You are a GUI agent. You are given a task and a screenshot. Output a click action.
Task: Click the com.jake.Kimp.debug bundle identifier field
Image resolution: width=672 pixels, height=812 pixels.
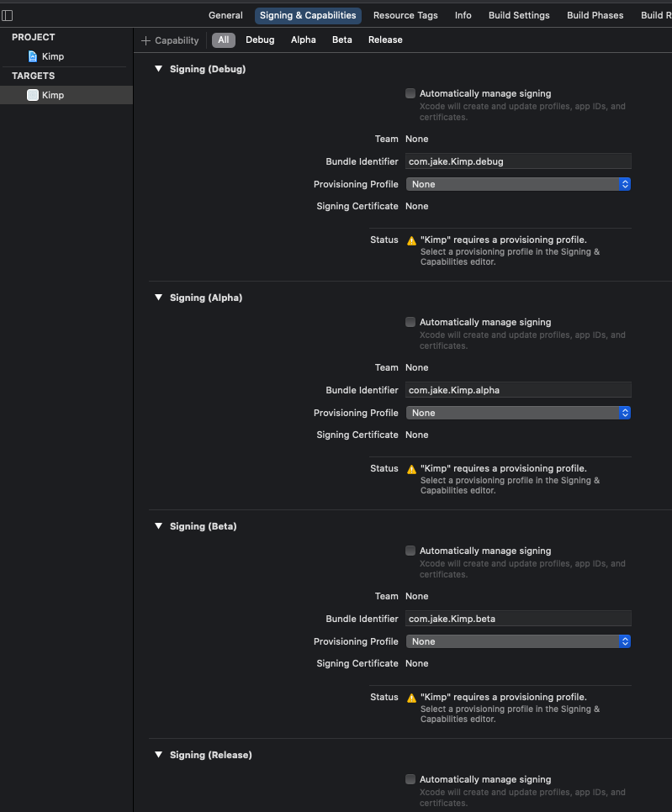tap(518, 161)
